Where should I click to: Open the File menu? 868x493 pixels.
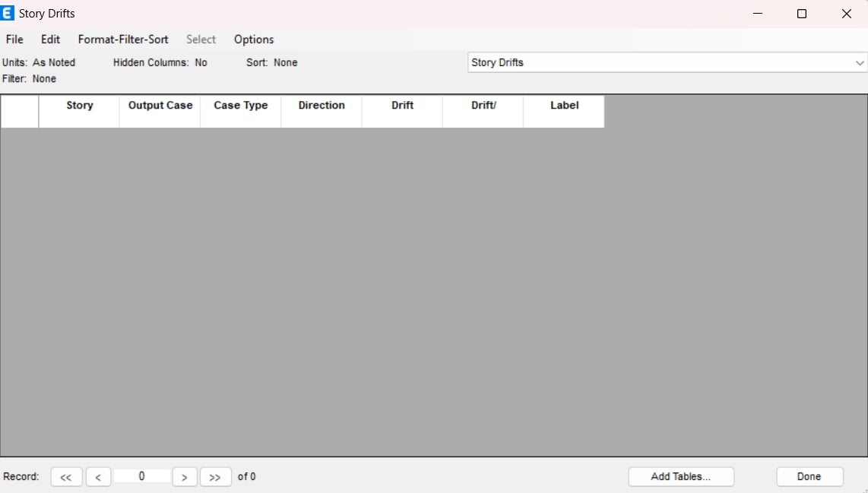(14, 40)
